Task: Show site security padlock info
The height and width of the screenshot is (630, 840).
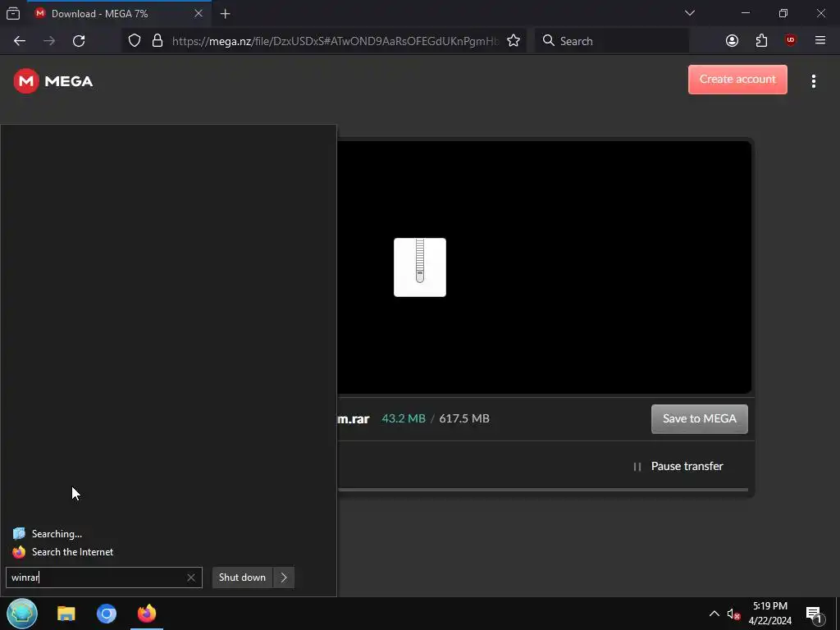Action: (x=157, y=41)
